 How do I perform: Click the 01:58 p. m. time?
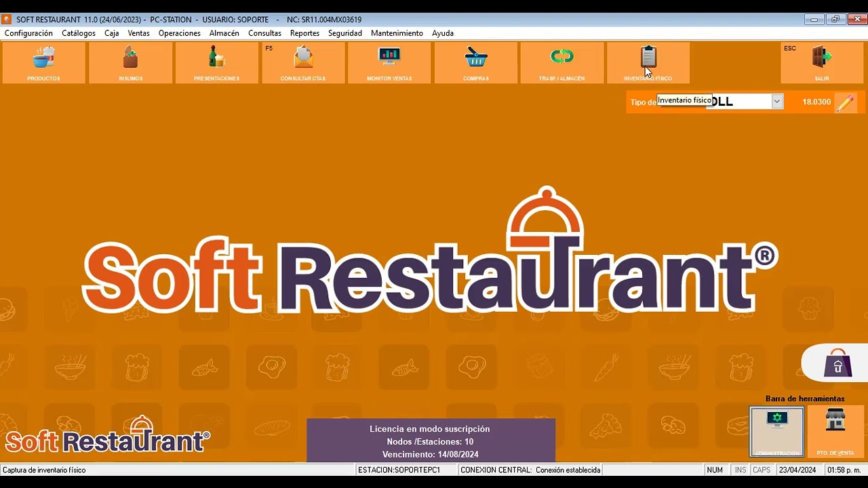(844, 470)
